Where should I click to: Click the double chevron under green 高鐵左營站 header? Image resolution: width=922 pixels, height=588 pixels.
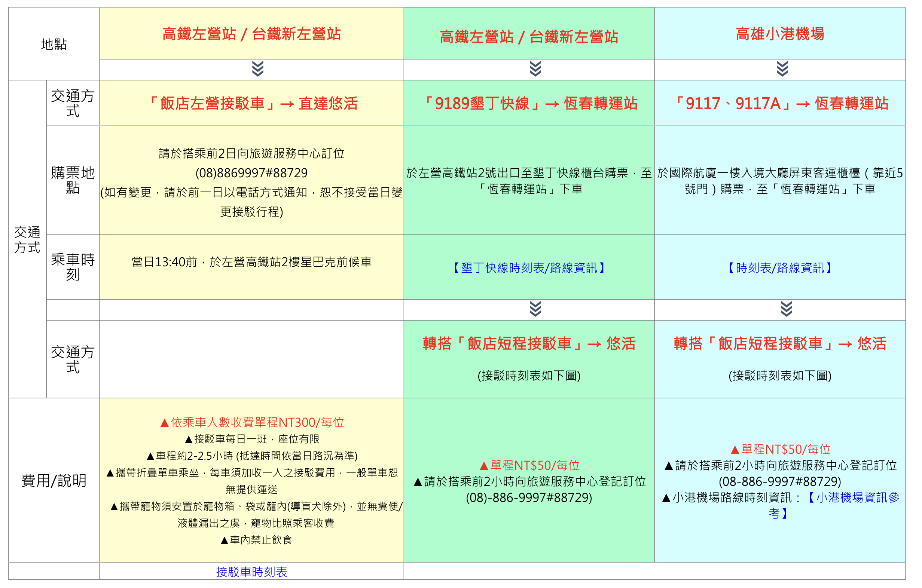pyautogui.click(x=535, y=68)
